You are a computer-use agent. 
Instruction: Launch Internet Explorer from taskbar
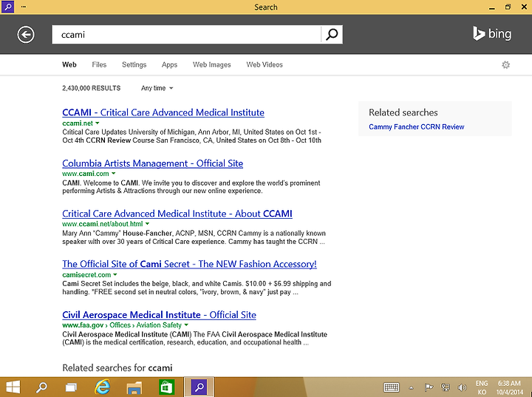point(102,387)
